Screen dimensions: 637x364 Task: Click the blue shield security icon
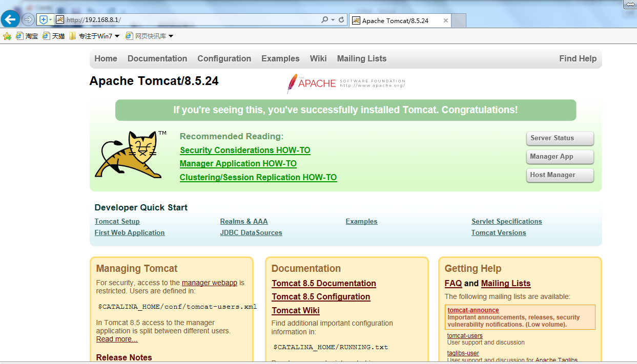point(44,19)
